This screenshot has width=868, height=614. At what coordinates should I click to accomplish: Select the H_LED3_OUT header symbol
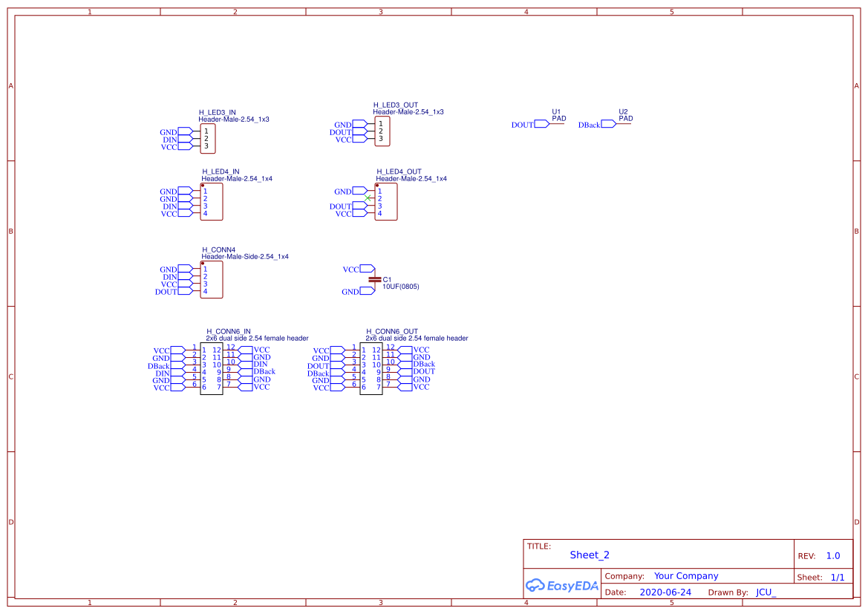tap(382, 131)
